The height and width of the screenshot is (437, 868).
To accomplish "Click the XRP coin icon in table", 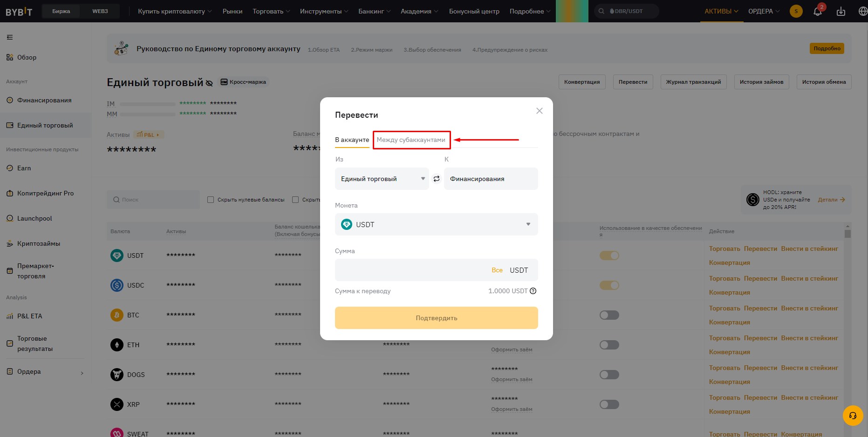I will (117, 404).
